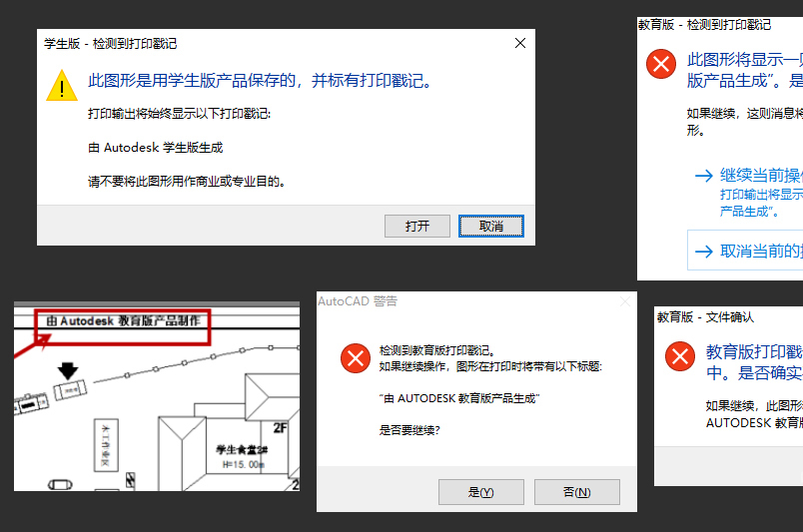Click the black down arrow symbol in drawing
803x532 pixels.
click(68, 370)
